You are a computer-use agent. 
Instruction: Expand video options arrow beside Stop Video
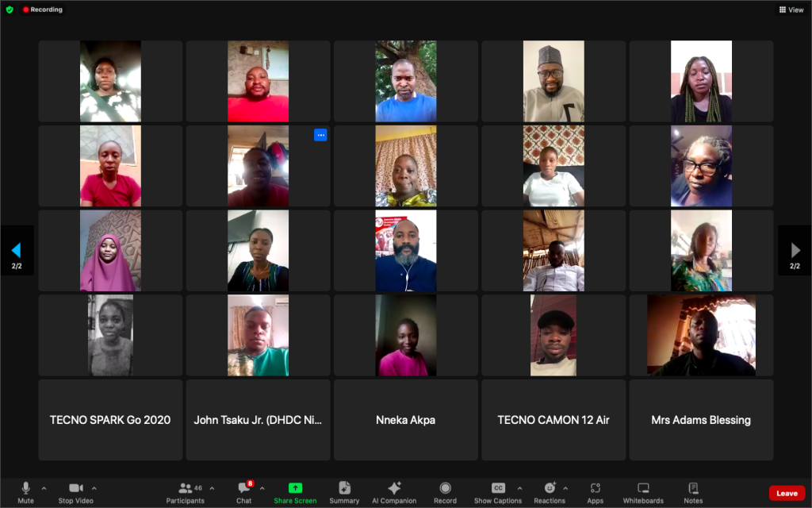pos(94,488)
